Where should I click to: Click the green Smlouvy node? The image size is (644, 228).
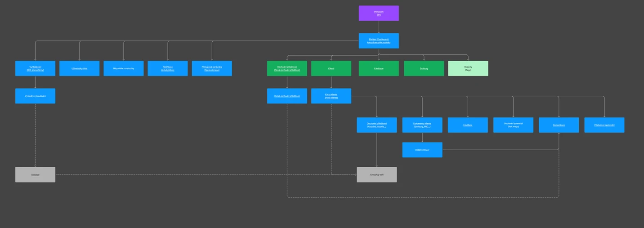click(x=424, y=68)
